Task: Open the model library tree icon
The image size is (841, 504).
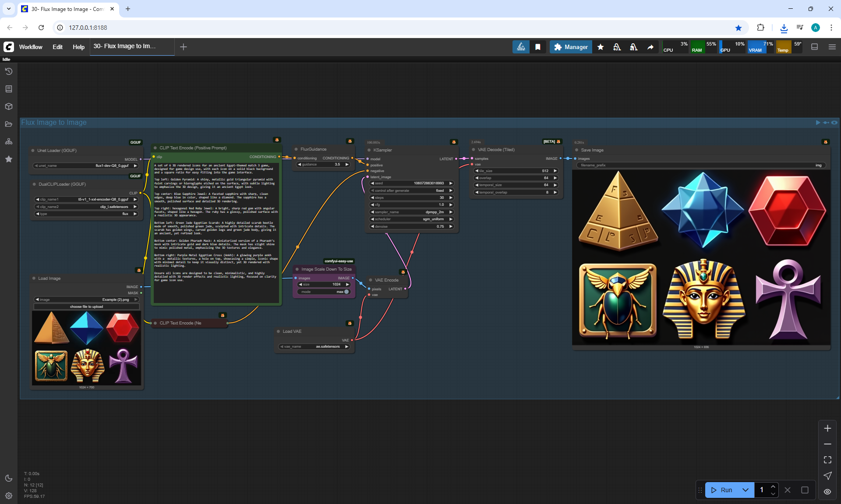Action: [9, 141]
